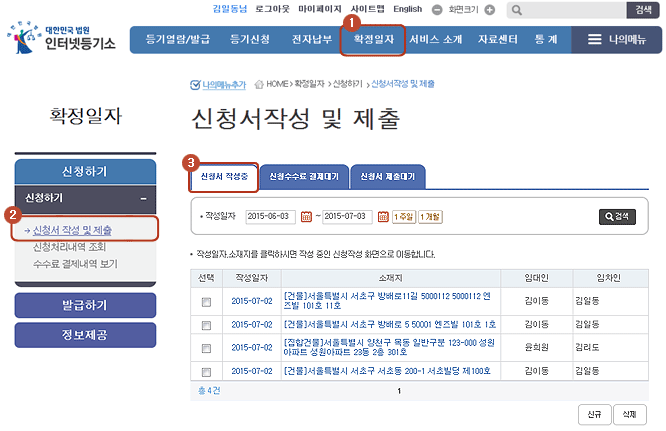This screenshot has width=666, height=431.
Task: Click the 정보제공 sidebar button
Action: [85, 335]
